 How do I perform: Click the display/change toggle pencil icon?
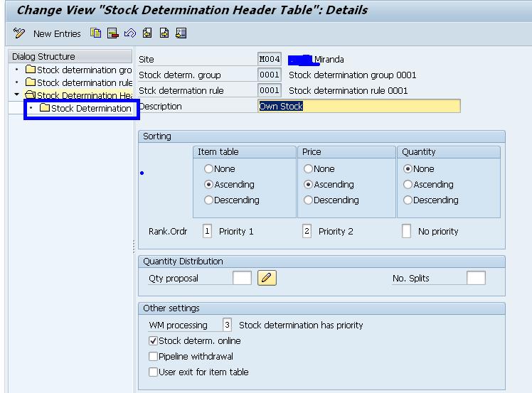coord(19,33)
